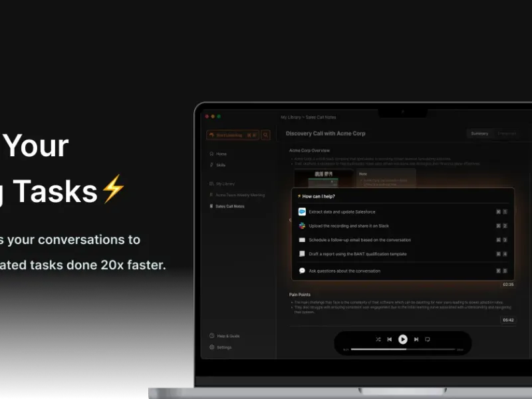
Task: Click the chat bubble icon on Ask questions action
Action: (302, 271)
